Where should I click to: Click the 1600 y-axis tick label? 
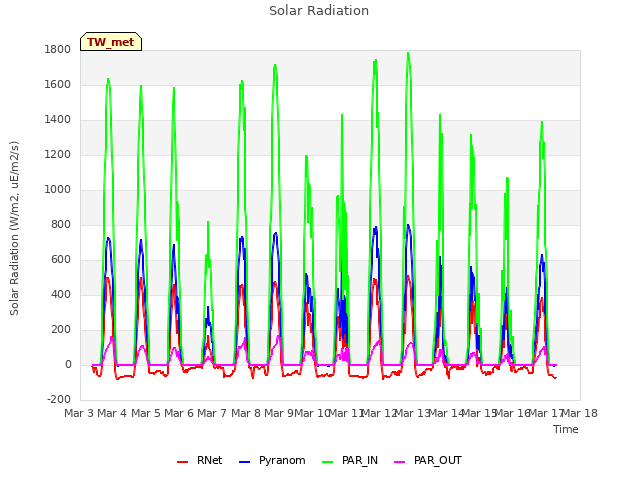(x=58, y=85)
